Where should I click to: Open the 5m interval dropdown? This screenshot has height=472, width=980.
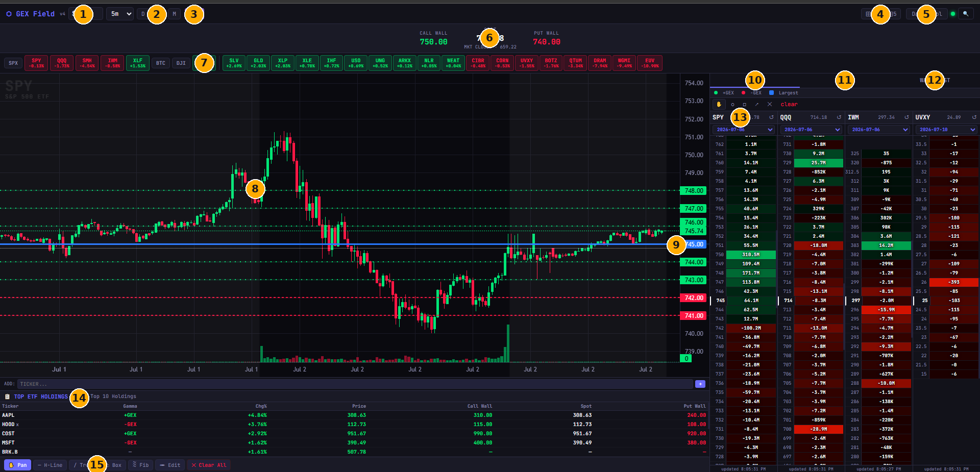pos(120,14)
